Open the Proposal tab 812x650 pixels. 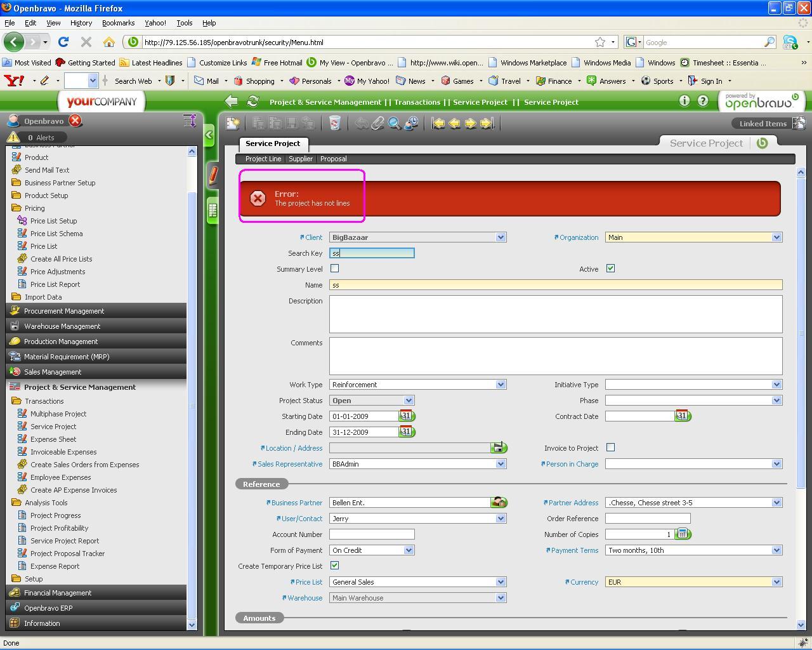point(333,159)
